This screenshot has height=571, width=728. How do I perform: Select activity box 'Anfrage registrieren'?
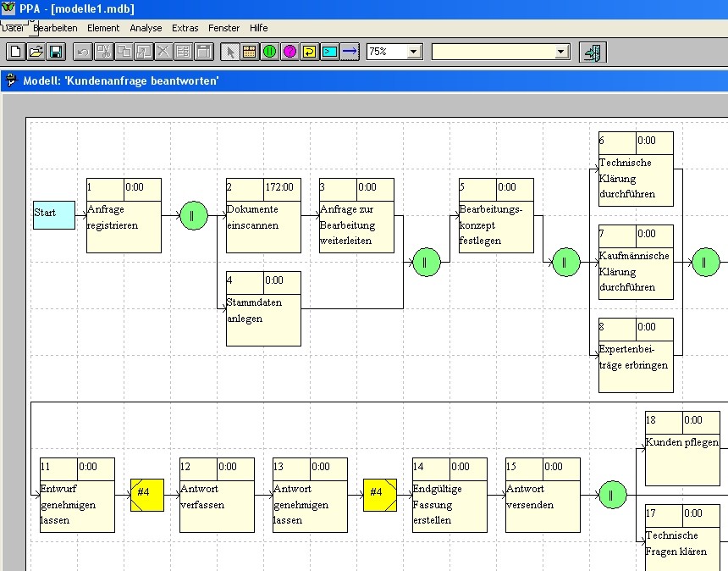(124, 224)
